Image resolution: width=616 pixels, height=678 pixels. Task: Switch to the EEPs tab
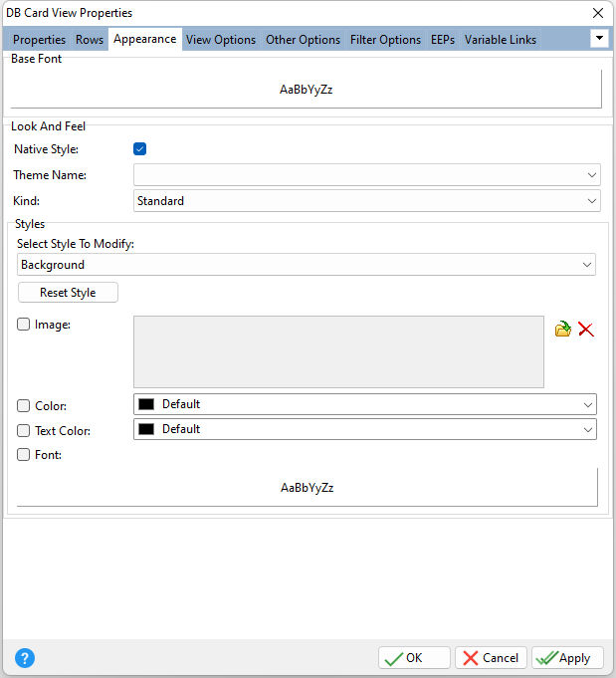coord(443,40)
